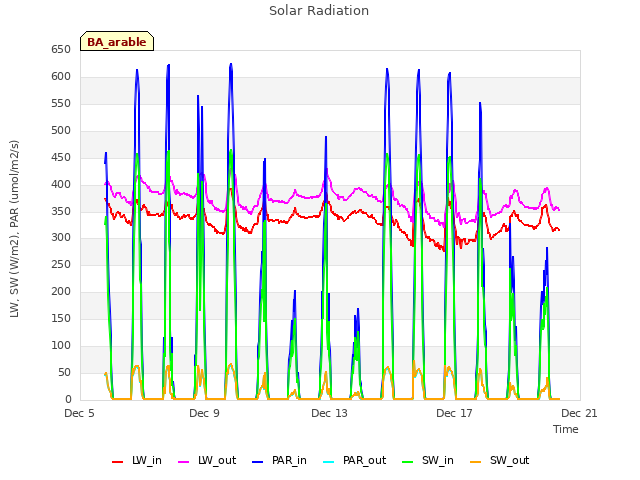This screenshot has width=640, height=480.
Task: Click the green SW_in legend color marker
Action: point(408,462)
